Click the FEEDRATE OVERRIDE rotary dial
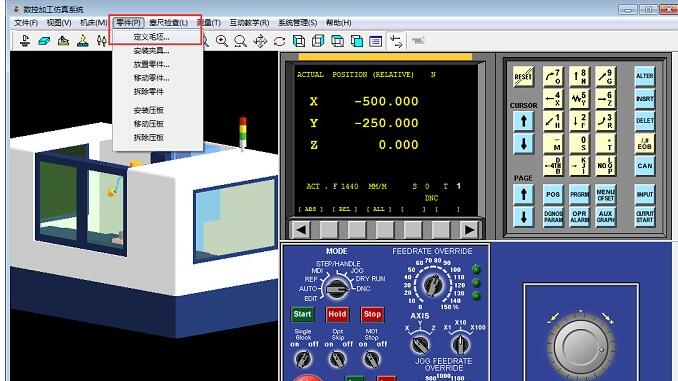The image size is (678, 381). click(x=433, y=285)
